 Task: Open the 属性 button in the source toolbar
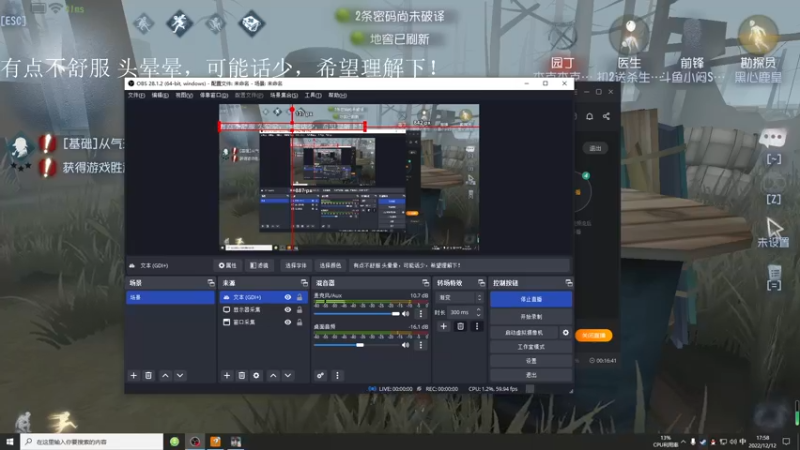pyautogui.click(x=228, y=265)
